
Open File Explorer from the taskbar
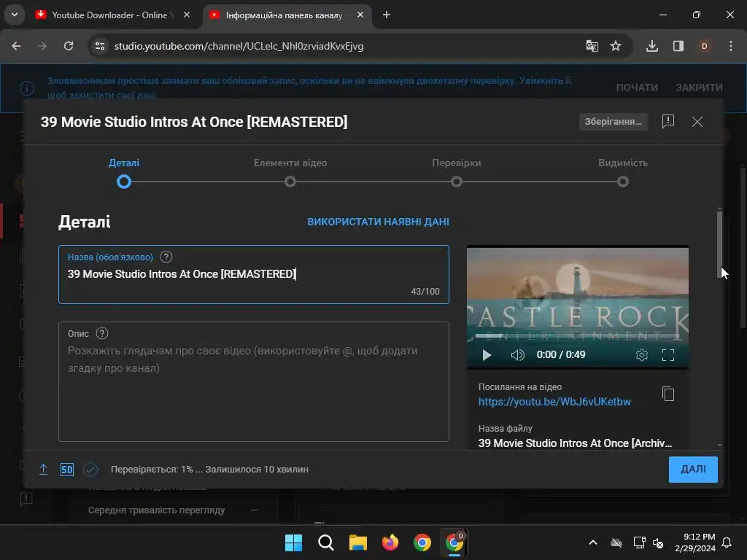[357, 542]
